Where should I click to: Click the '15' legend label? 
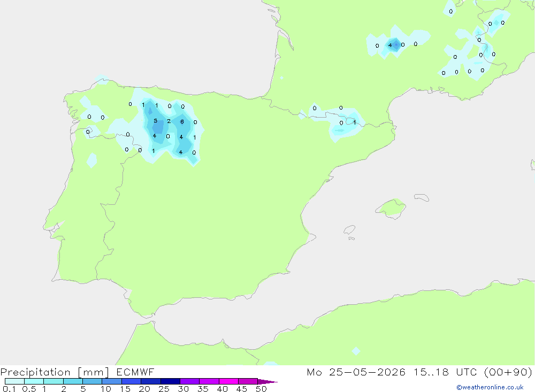point(125,389)
